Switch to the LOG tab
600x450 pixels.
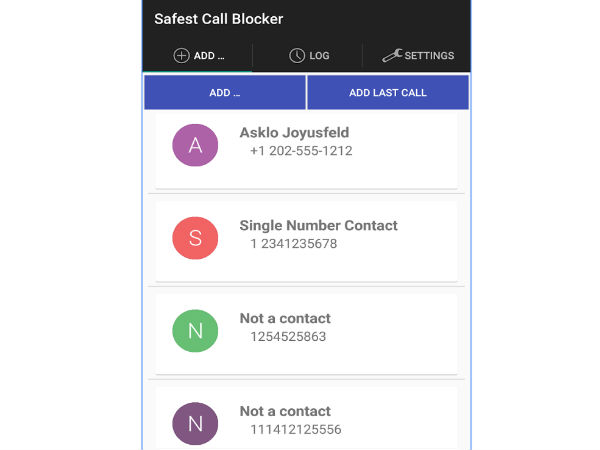click(x=318, y=56)
